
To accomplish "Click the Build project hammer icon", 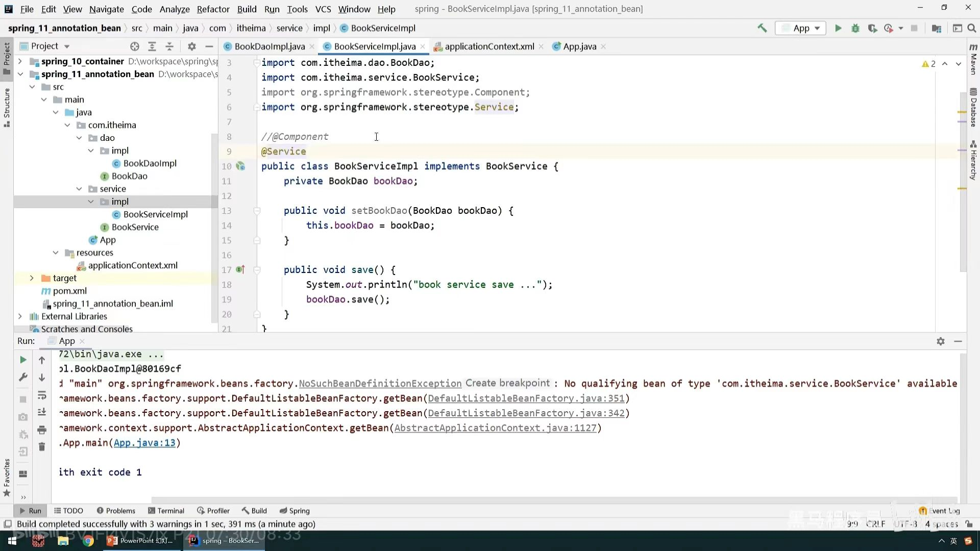I will tap(762, 28).
